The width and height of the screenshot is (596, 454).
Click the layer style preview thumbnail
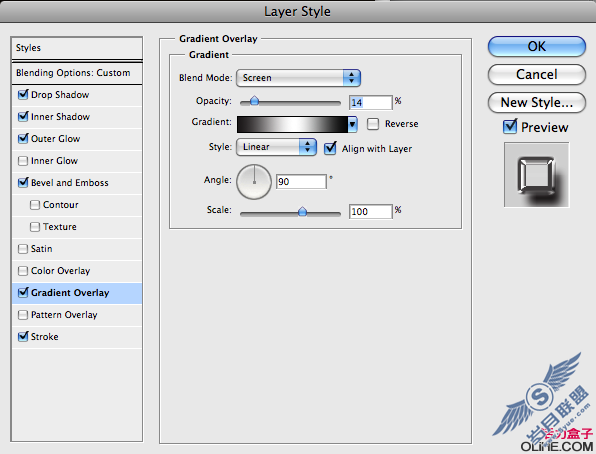536,175
